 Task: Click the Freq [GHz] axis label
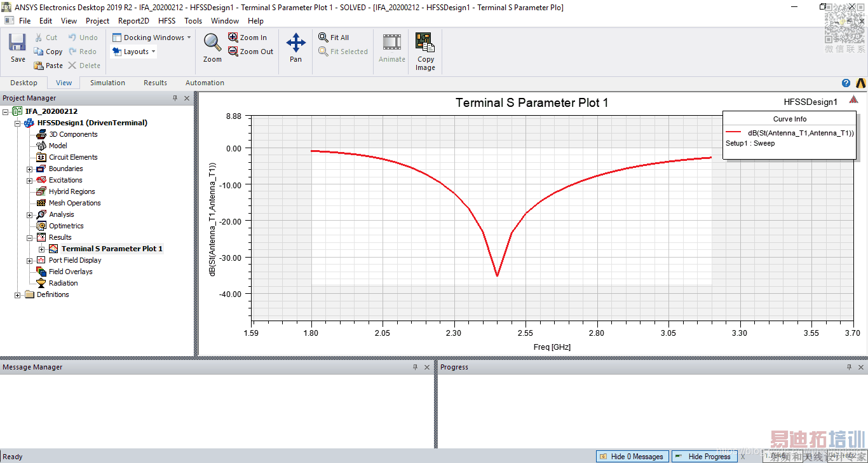552,347
